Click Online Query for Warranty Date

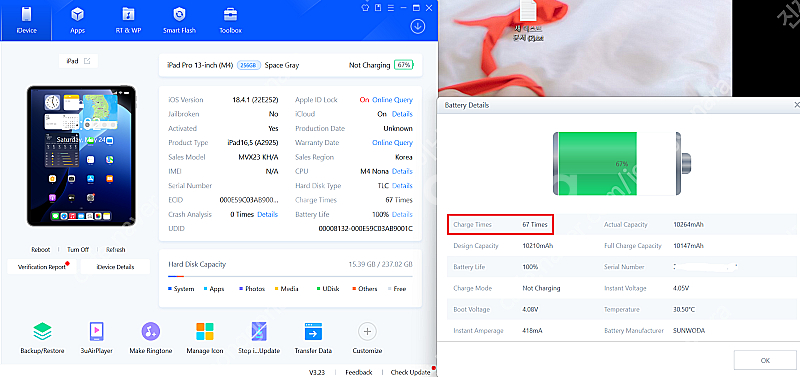(x=392, y=143)
